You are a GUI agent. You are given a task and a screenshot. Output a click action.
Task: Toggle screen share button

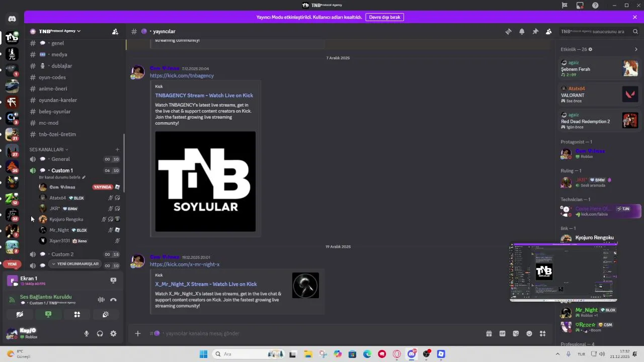48,314
